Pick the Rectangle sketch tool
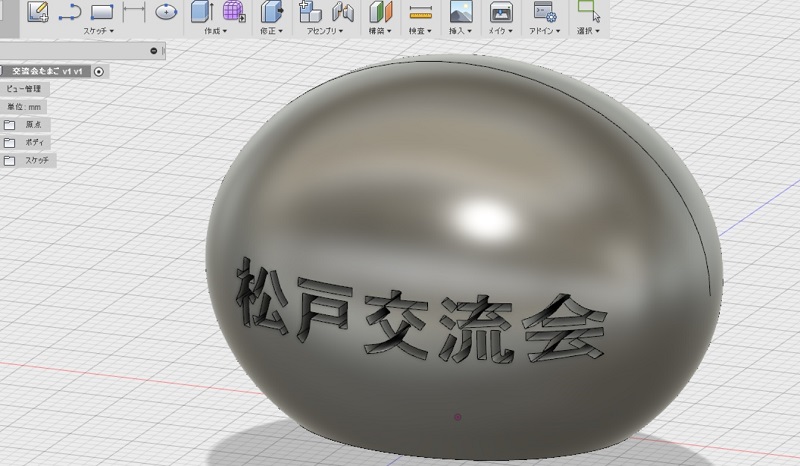This screenshot has width=800, height=466. 102,12
